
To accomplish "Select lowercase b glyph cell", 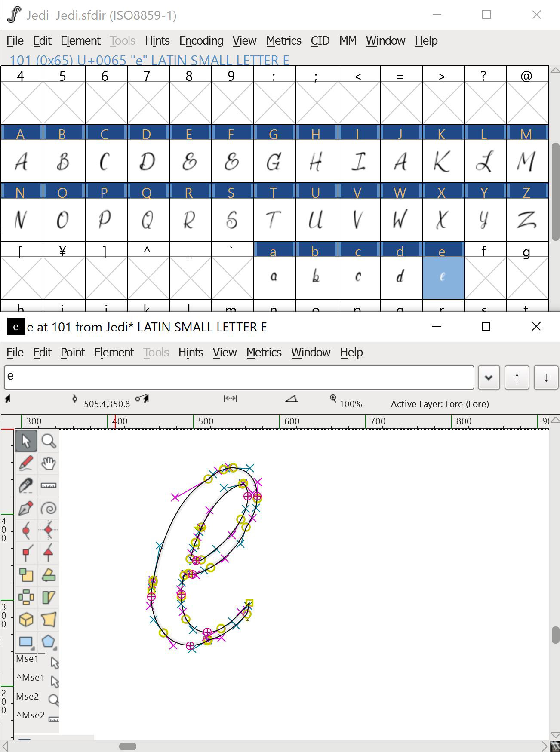I will pyautogui.click(x=317, y=278).
